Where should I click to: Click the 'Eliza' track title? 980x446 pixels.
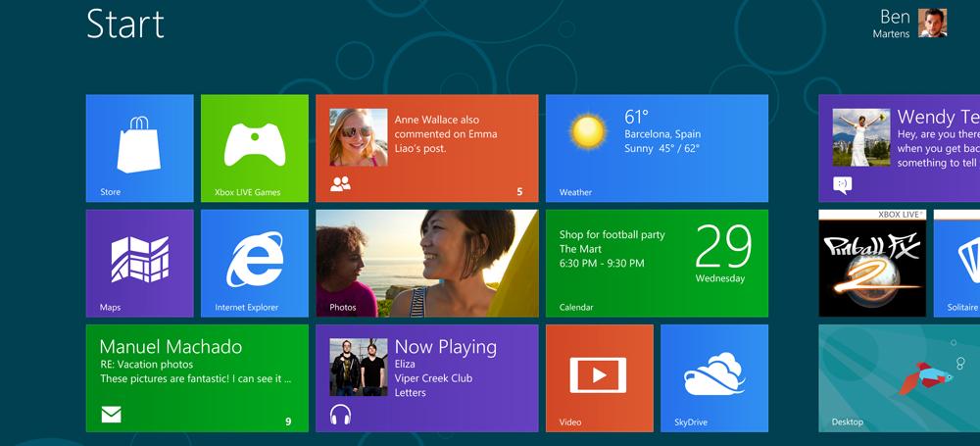405,364
